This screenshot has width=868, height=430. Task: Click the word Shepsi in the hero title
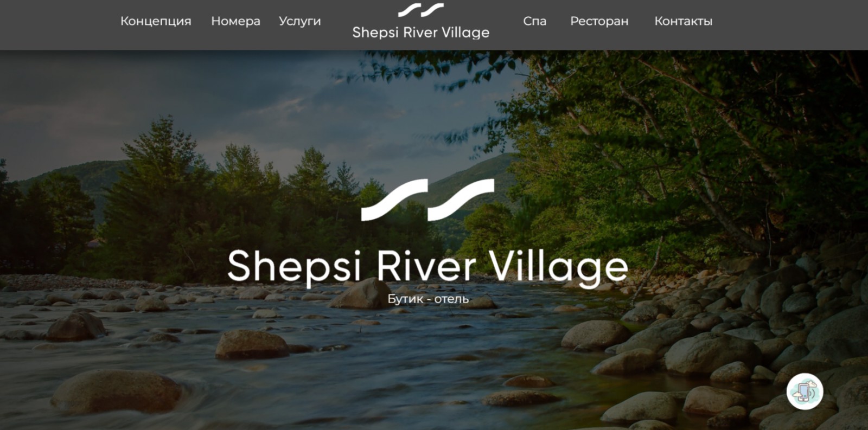[x=294, y=267]
